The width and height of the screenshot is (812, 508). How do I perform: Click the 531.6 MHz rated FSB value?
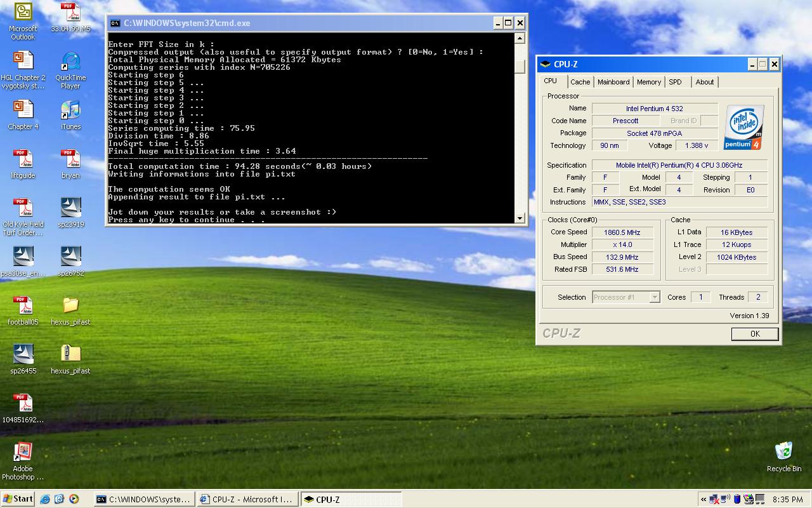click(622, 269)
